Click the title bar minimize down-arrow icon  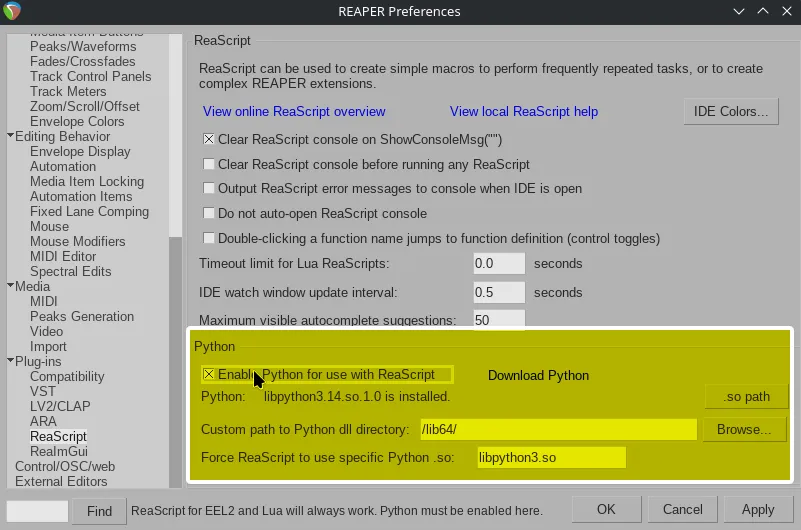[x=739, y=11]
